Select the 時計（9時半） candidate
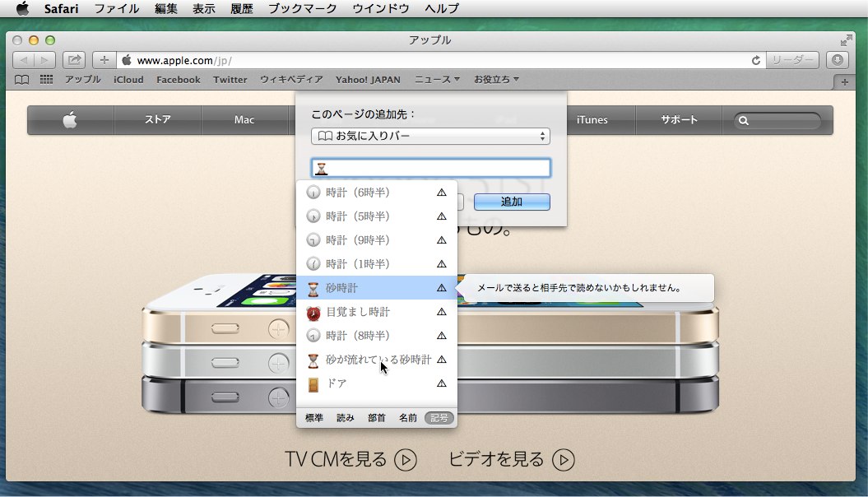 [x=377, y=240]
